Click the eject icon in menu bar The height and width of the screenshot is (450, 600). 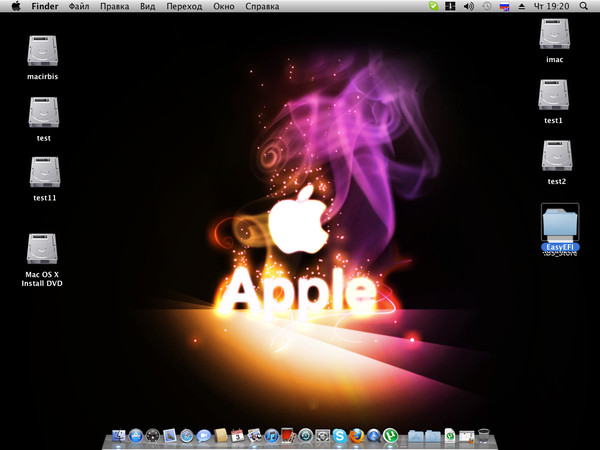point(521,6)
